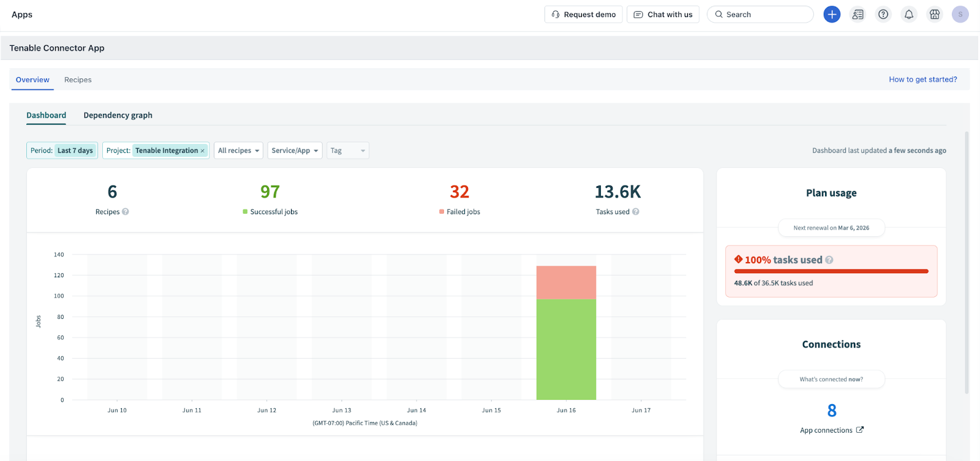The image size is (980, 461).
Task: Select the Dependency graph tab
Action: pyautogui.click(x=118, y=115)
